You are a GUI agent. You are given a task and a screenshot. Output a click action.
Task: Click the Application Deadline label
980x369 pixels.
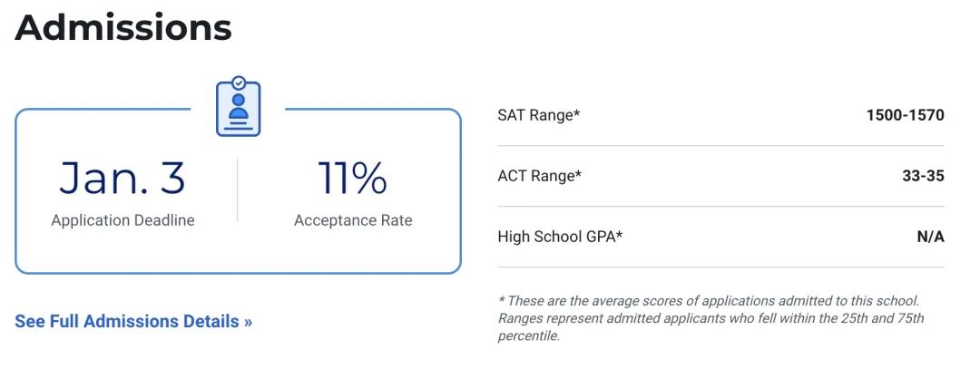(x=123, y=220)
